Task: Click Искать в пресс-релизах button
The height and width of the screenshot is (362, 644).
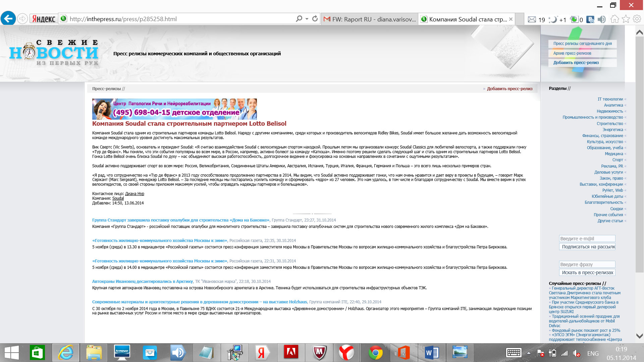Action: [x=587, y=273]
